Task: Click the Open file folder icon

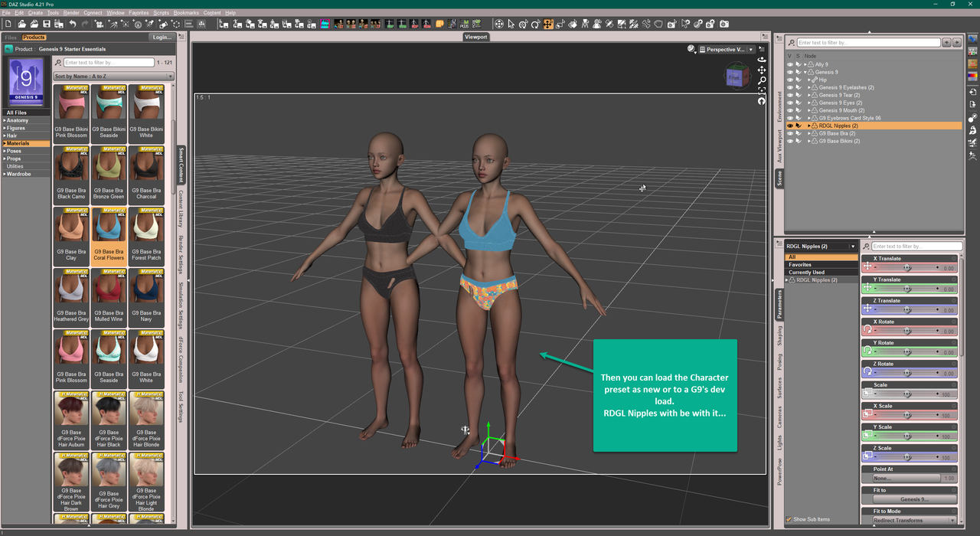Action: point(23,24)
